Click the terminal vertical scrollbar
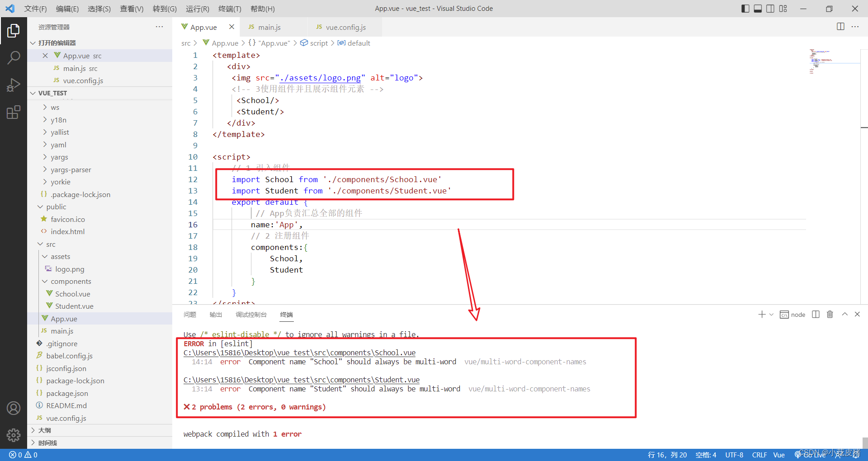Screen dimensions: 868x461 coord(864,442)
